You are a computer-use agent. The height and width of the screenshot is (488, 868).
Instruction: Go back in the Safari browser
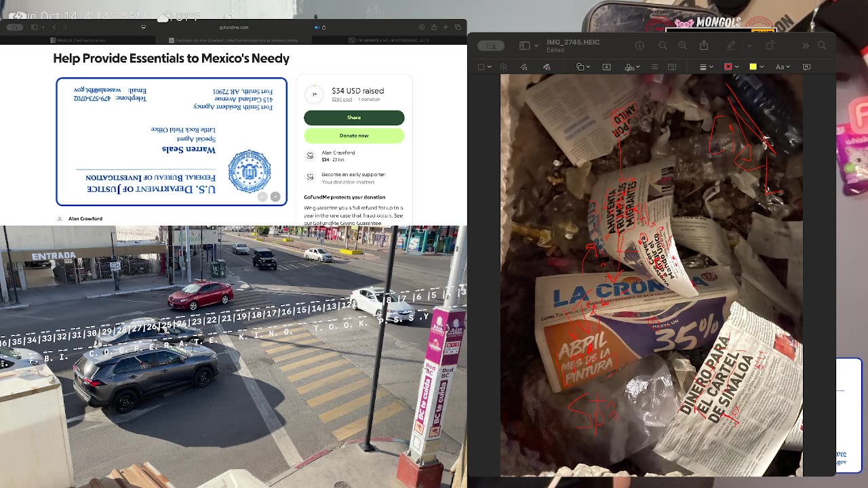tap(54, 27)
